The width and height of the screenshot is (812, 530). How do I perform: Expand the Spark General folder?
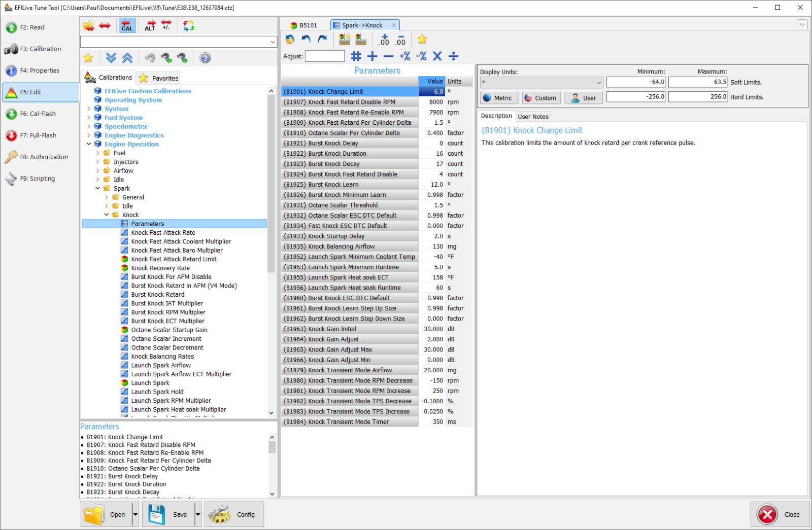tap(107, 197)
